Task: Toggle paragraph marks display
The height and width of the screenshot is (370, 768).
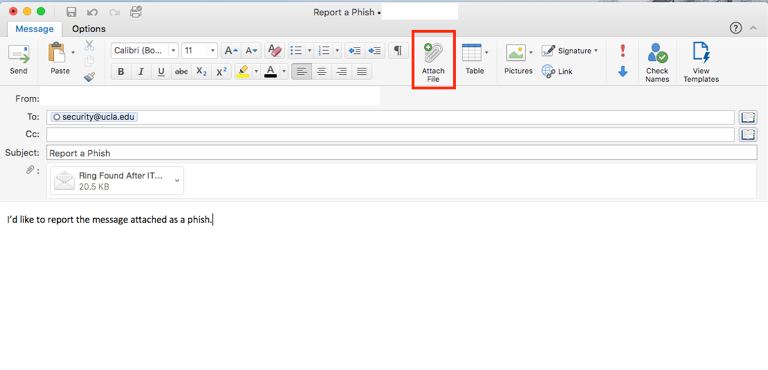Action: (x=398, y=50)
